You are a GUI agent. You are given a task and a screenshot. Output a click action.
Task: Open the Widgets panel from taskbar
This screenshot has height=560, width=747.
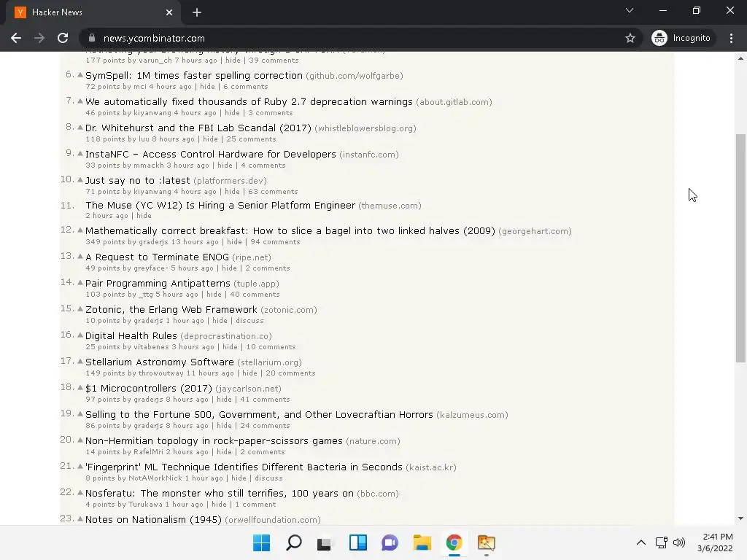click(357, 542)
